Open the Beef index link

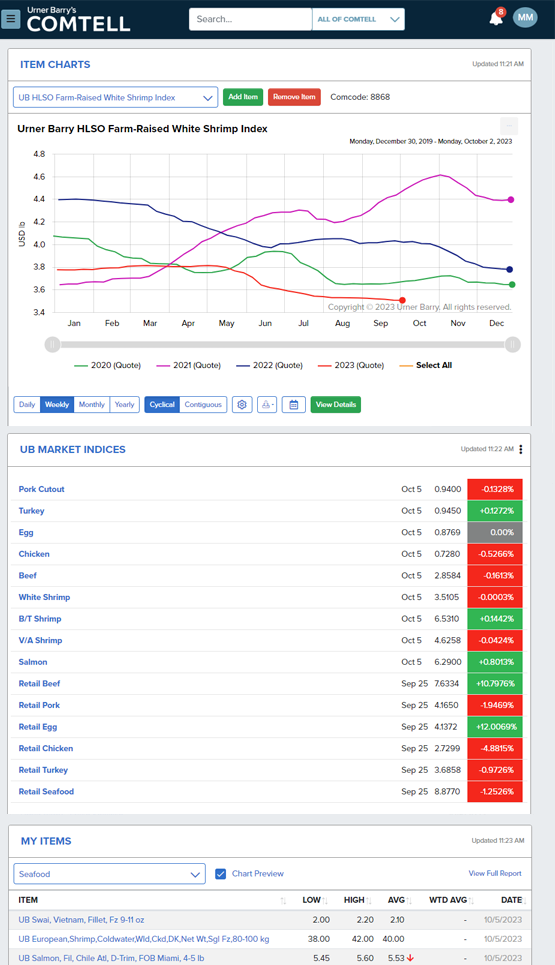point(28,575)
